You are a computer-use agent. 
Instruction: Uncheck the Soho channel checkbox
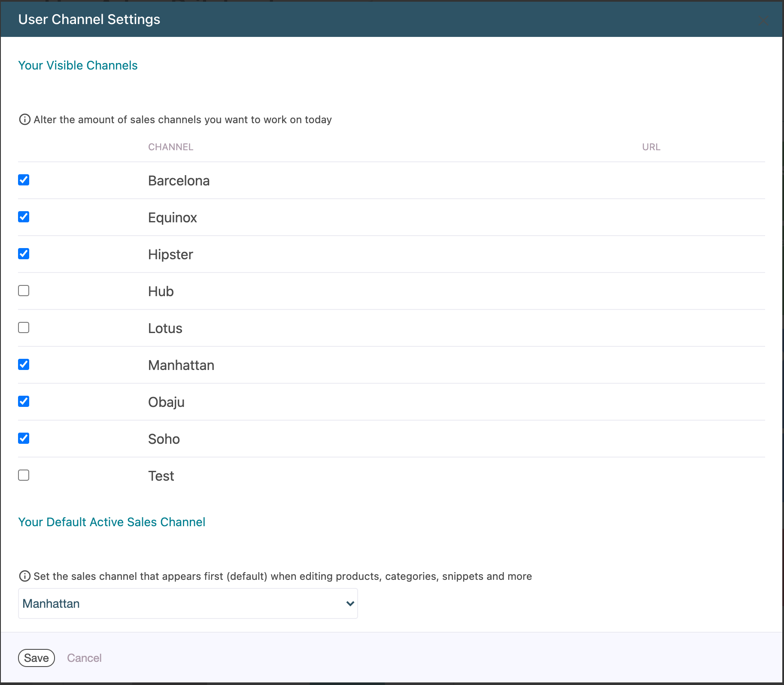coord(24,438)
